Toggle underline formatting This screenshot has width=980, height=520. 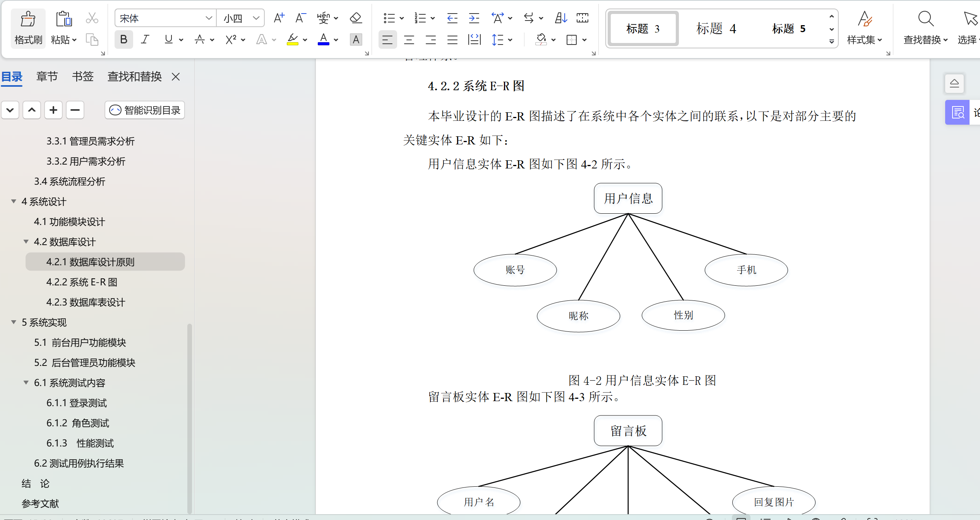point(168,39)
